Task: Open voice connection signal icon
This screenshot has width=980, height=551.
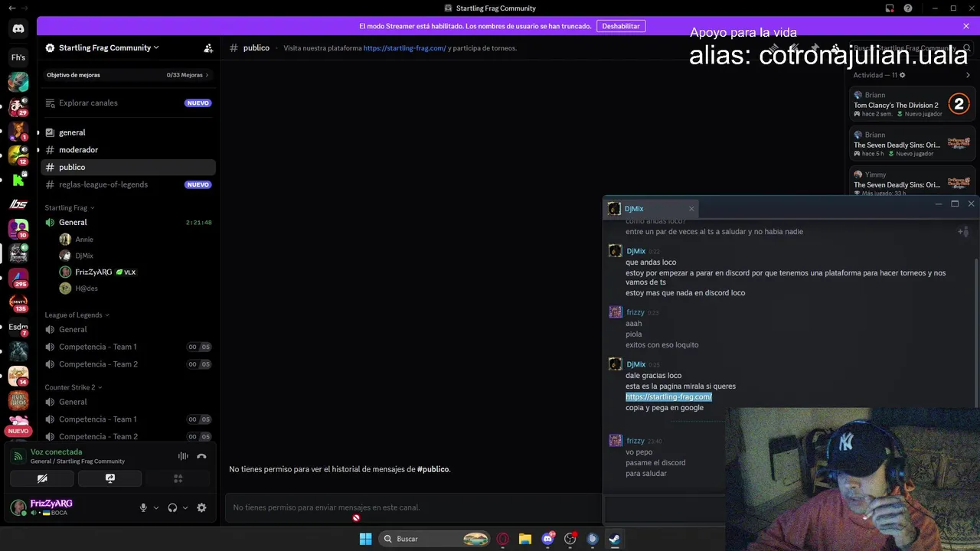Action: [18, 456]
